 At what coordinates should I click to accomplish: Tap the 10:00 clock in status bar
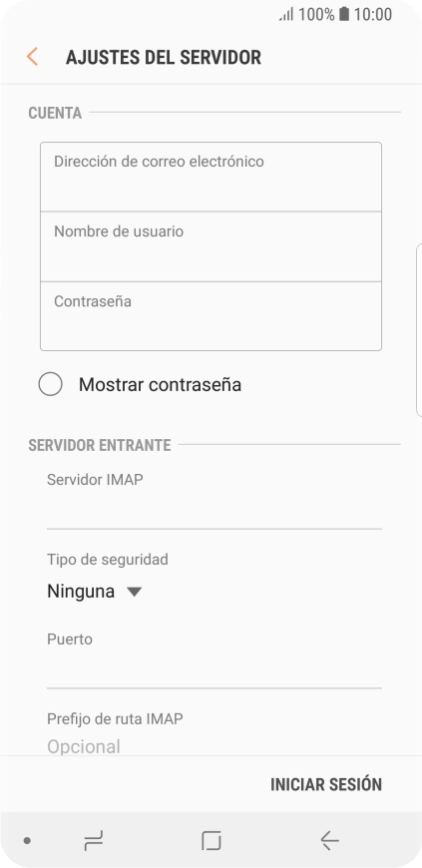(x=373, y=14)
